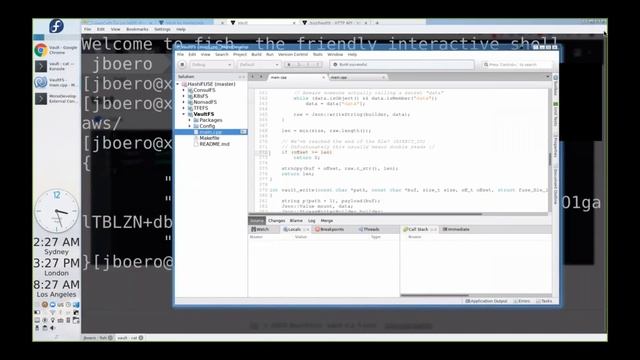640x360 pixels.
Task: Switch to Source view tab
Action: click(x=257, y=221)
